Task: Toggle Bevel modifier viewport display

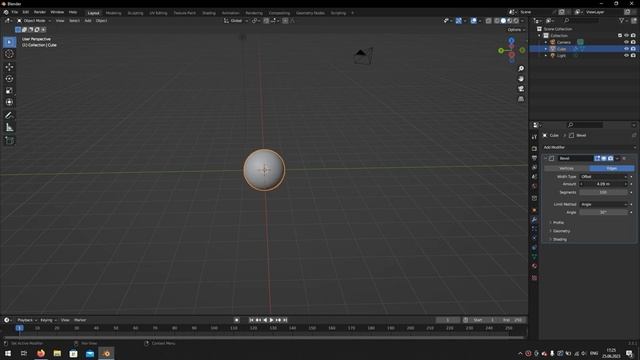Action: click(x=604, y=158)
